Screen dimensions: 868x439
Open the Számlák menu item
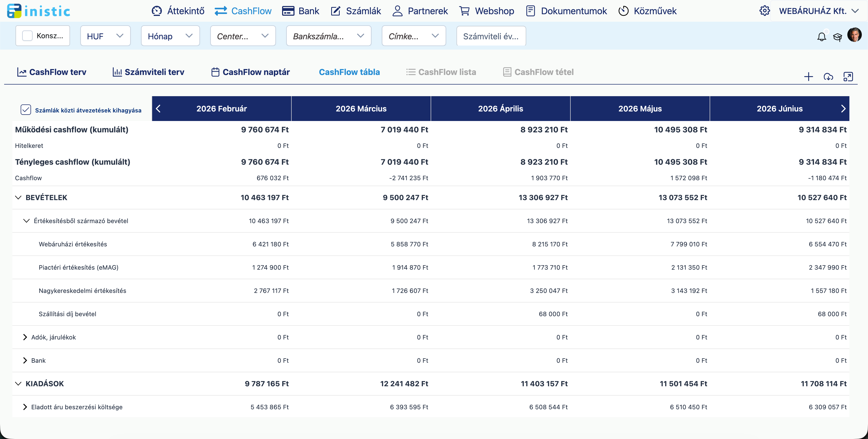click(x=355, y=11)
